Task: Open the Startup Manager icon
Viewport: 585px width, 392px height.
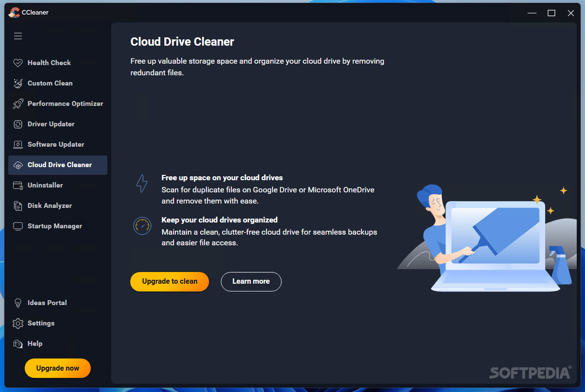Action: (x=18, y=226)
